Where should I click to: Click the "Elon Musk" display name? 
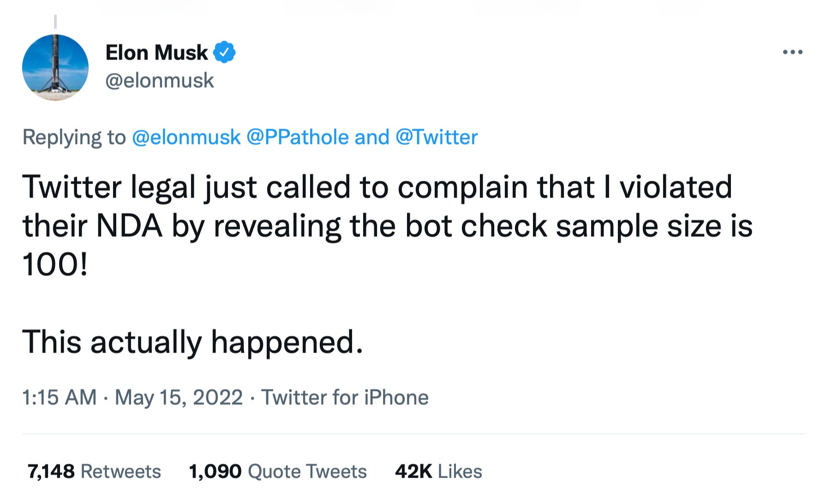point(156,53)
